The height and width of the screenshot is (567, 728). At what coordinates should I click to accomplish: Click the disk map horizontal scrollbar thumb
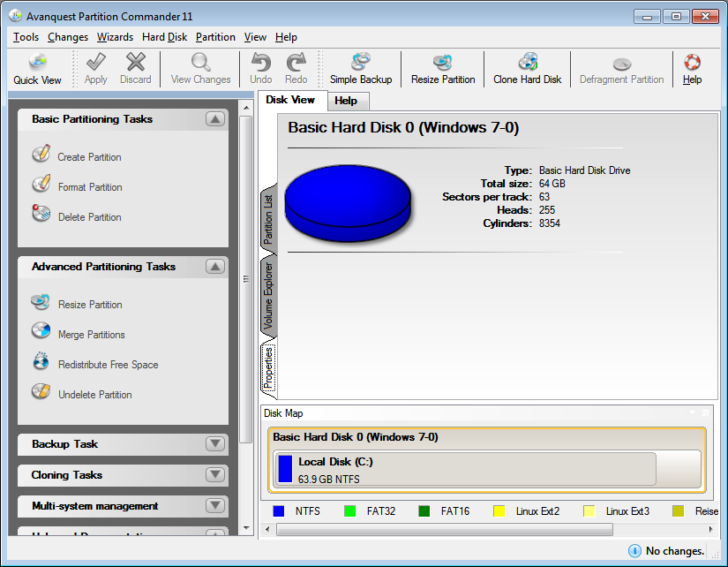coord(445,529)
